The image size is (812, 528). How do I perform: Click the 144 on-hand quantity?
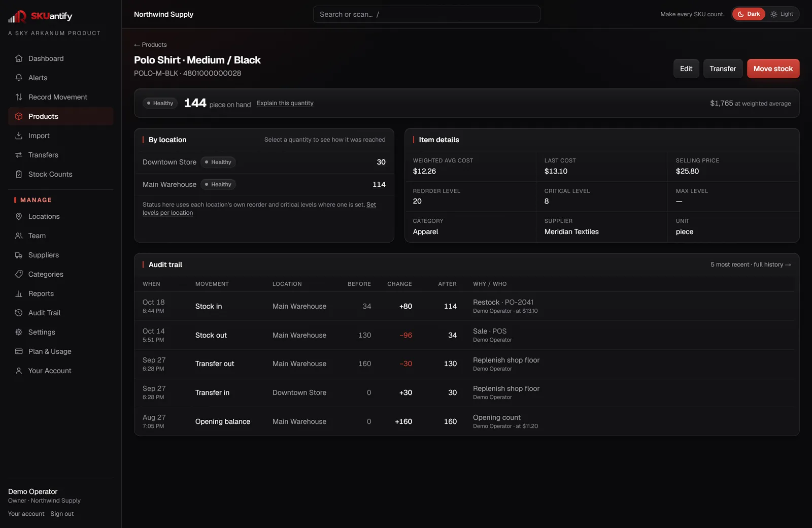click(195, 103)
